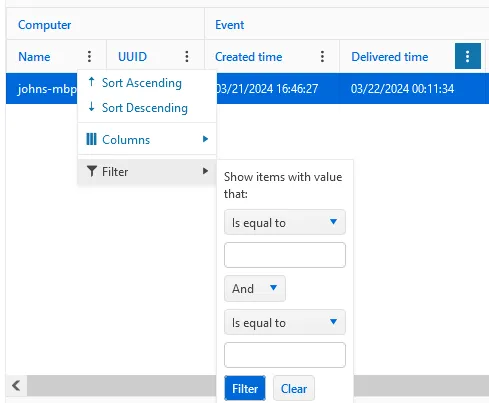Choose Sort Descending from the menu
Screen dimensions: 489x403
pyautogui.click(x=147, y=108)
